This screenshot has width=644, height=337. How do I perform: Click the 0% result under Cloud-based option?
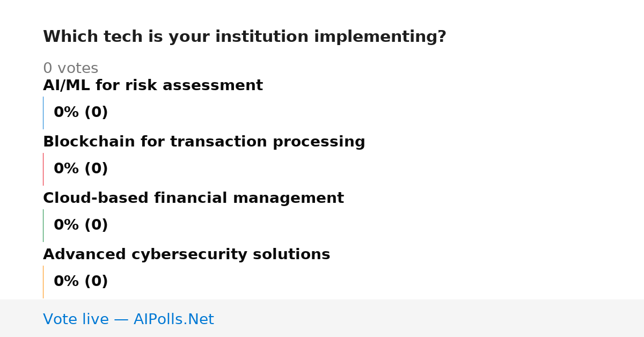67,225
